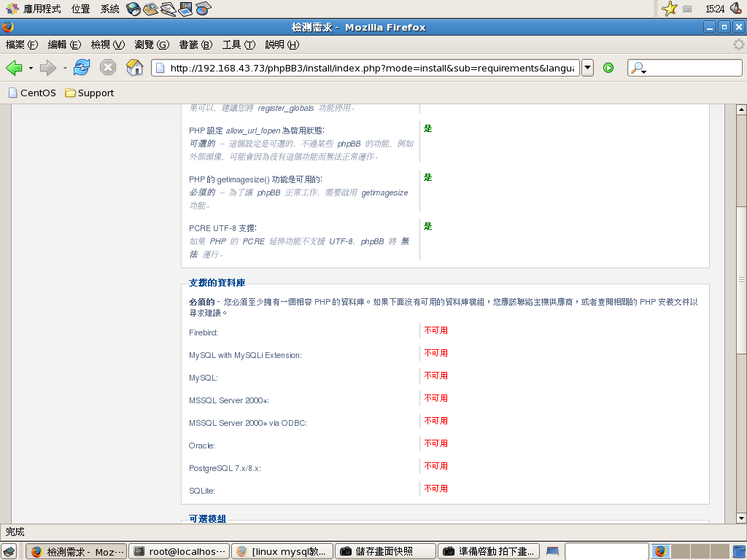
Task: Open the Back history dropdown arrow
Action: tap(31, 68)
